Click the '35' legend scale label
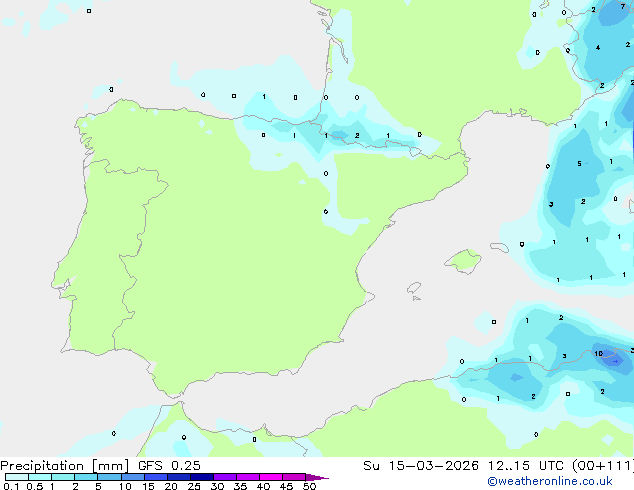Image resolution: width=634 pixels, height=490 pixels. click(x=240, y=486)
